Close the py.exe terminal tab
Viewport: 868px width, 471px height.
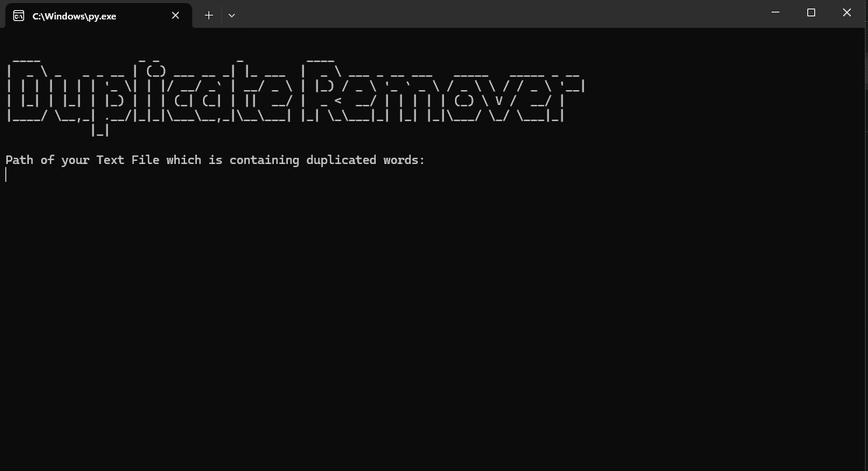176,16
